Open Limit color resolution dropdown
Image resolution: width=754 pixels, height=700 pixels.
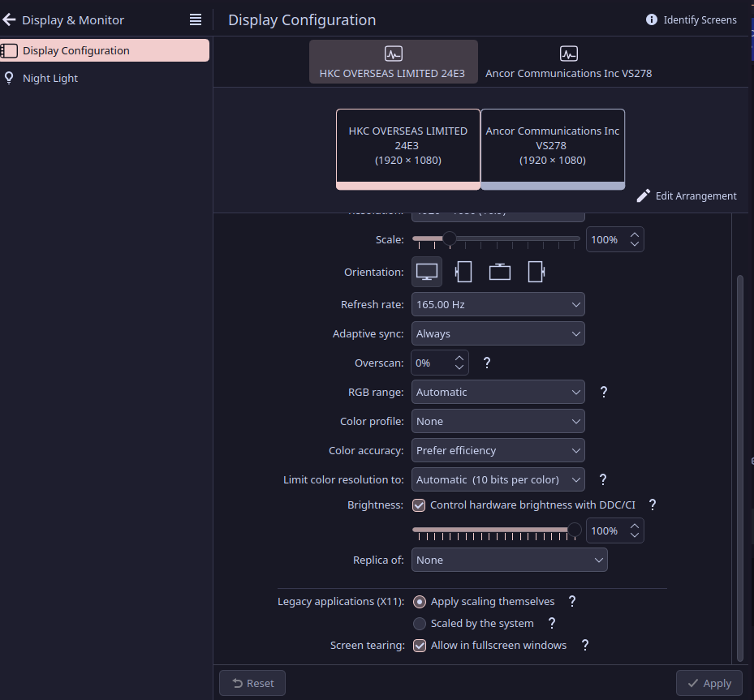[x=498, y=479]
